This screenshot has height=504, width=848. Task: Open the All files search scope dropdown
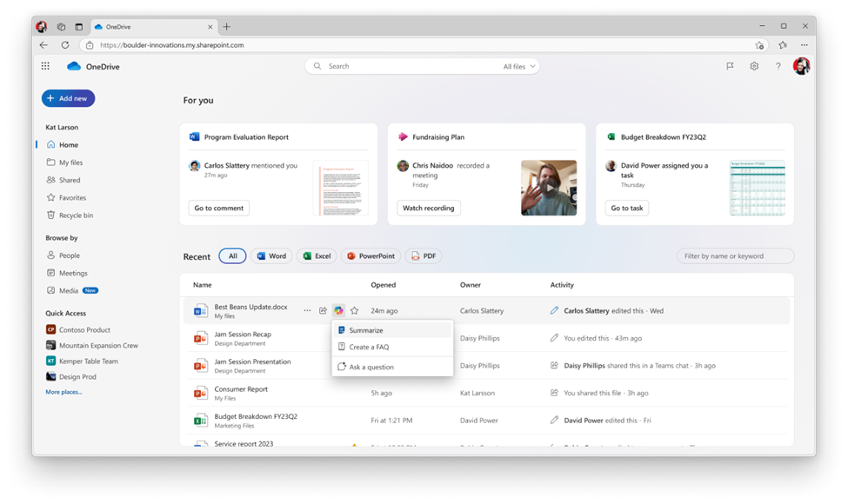point(518,65)
